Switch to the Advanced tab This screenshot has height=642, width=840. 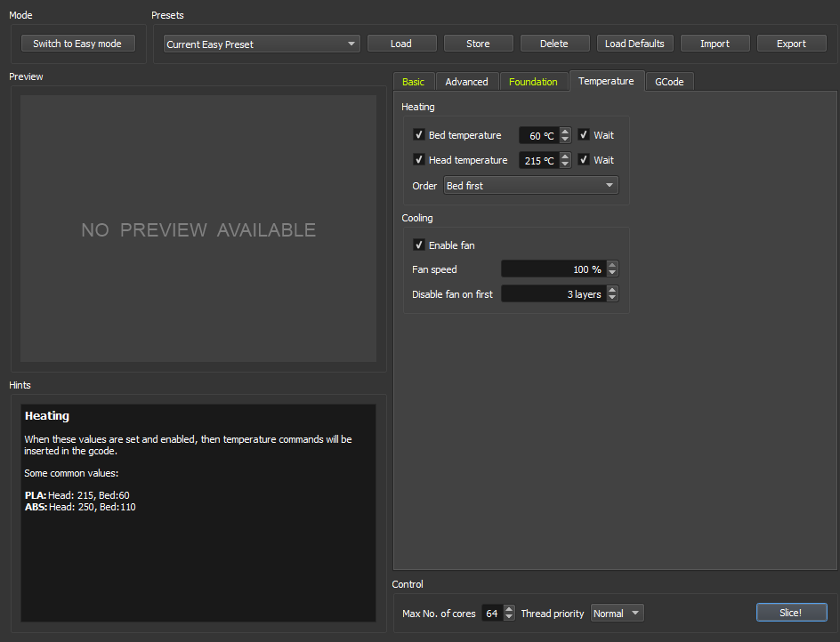click(466, 82)
